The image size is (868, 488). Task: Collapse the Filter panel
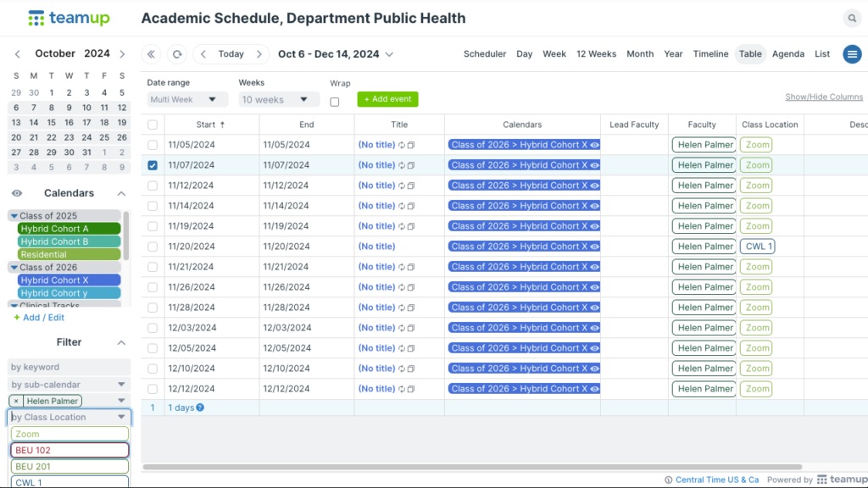pos(121,343)
